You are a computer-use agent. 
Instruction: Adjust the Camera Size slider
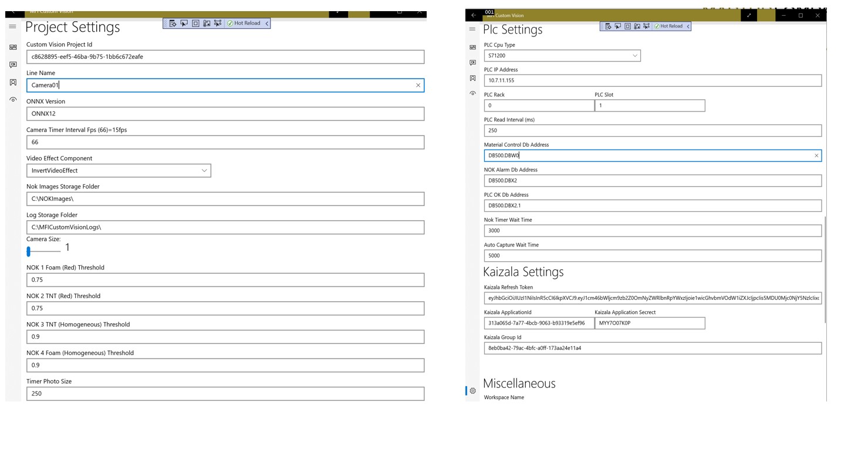tap(43, 251)
